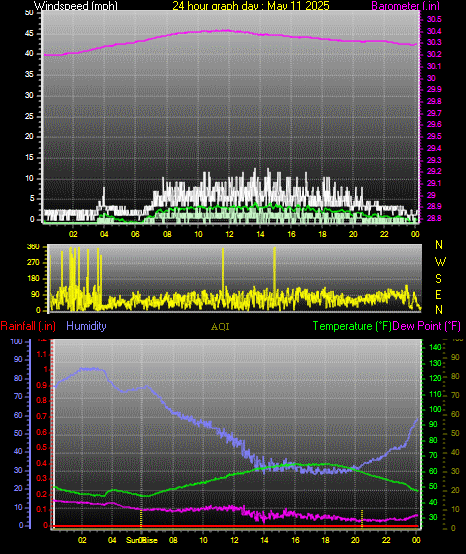466x554 pixels.
Task: Click the 45 mph windspeed scale value
Action: 29,34
